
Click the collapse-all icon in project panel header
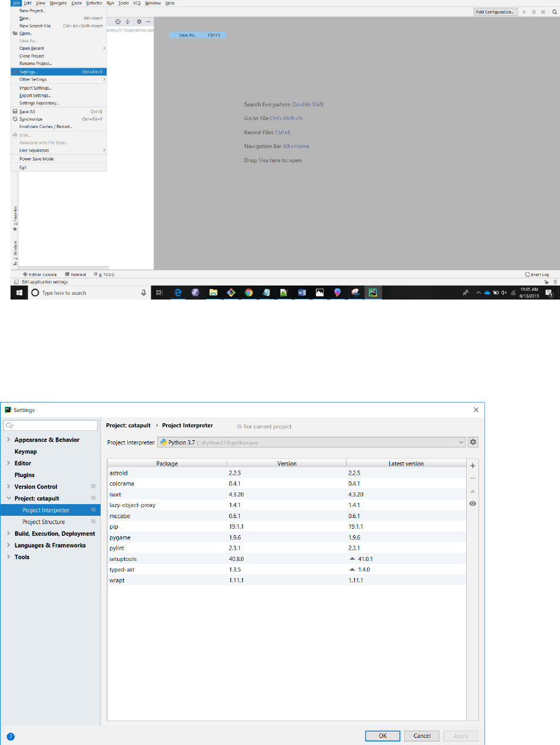pos(127,22)
